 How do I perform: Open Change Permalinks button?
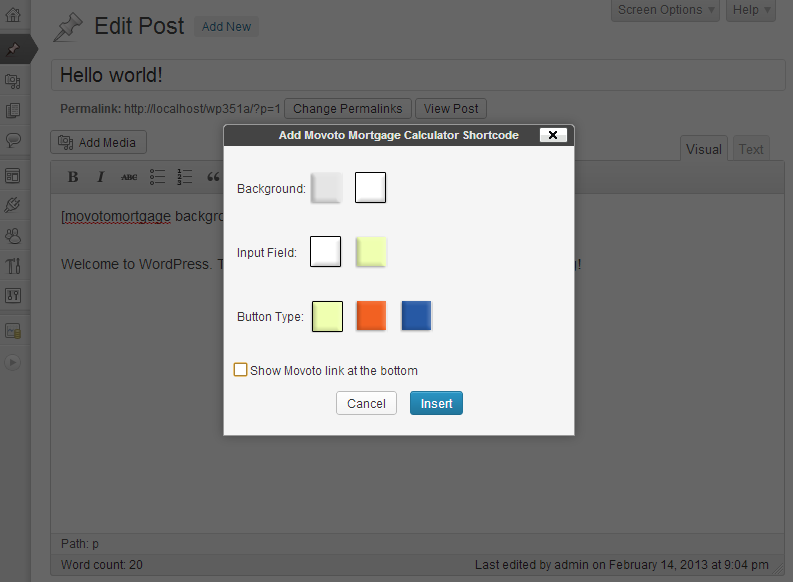click(x=348, y=109)
